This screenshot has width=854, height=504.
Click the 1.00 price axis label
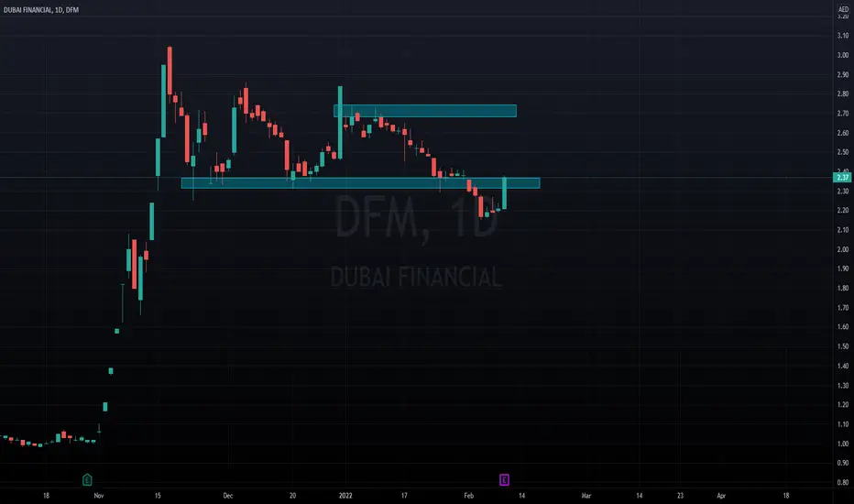pos(843,444)
